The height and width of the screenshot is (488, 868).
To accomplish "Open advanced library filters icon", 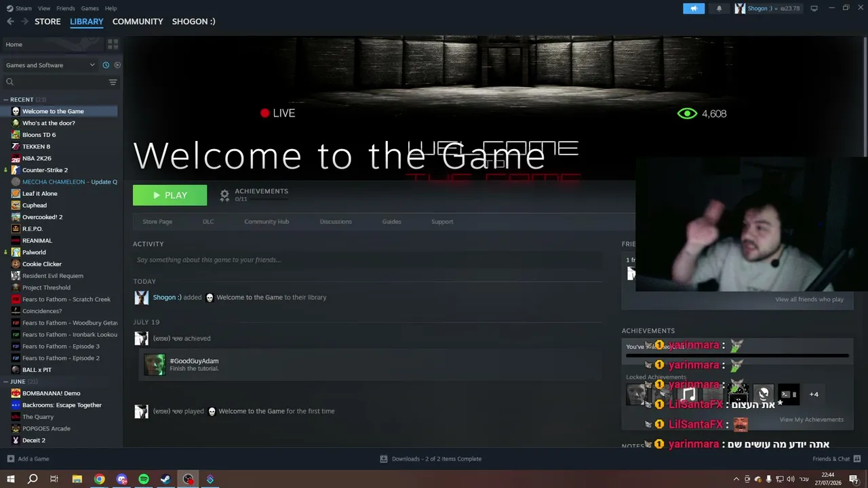I will tap(113, 82).
